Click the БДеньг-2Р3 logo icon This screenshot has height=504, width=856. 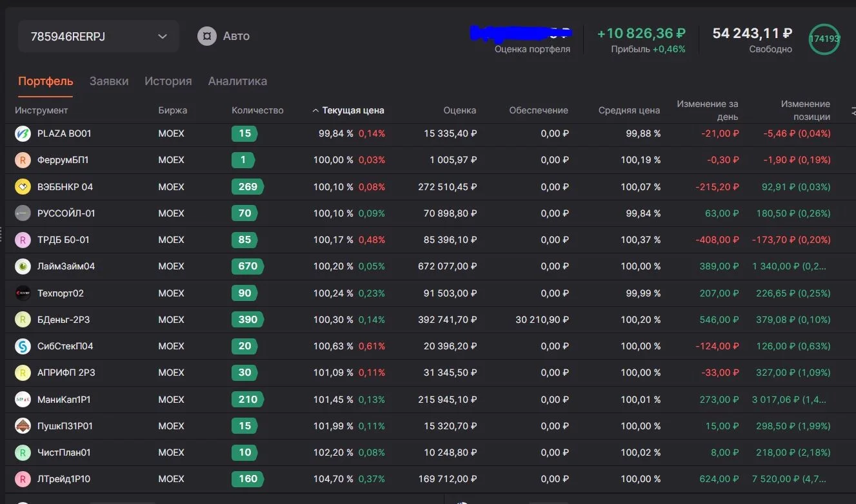click(x=23, y=320)
